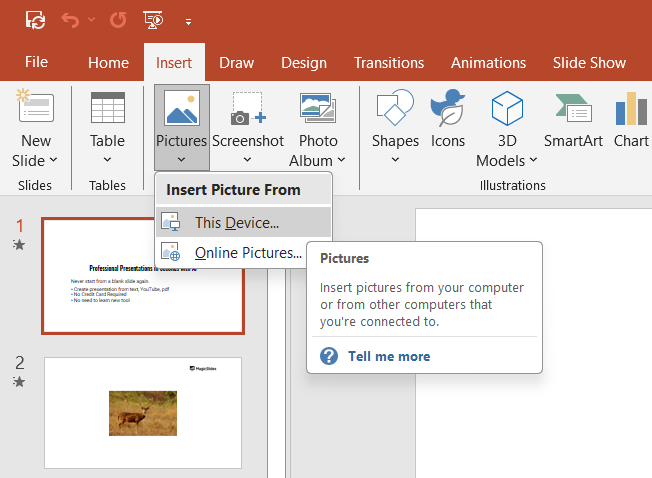The width and height of the screenshot is (652, 478).
Task: Insert a SmartArt graphic
Action: [x=573, y=121]
